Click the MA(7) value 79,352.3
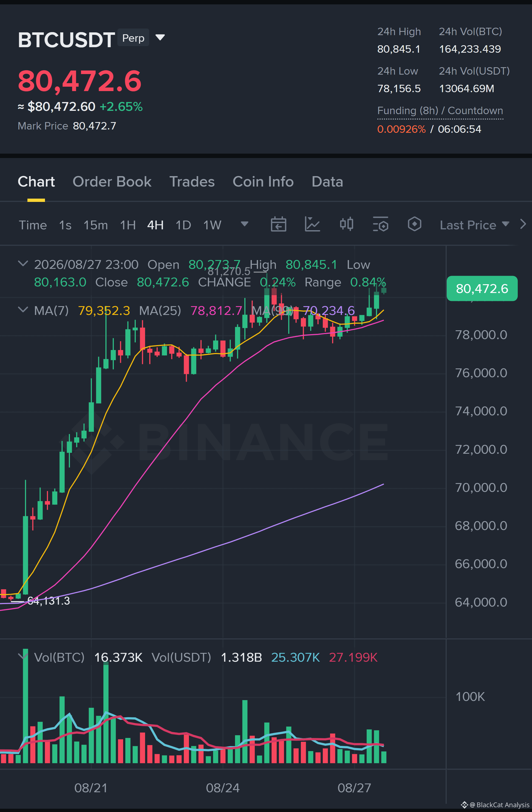Image resolution: width=532 pixels, height=812 pixels. (104, 311)
